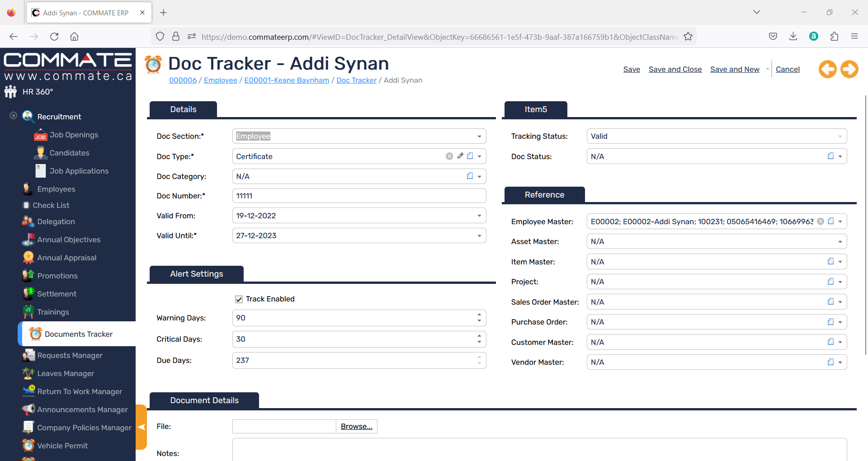Open breadcrumb E00001-Keane Baynham

[x=287, y=80]
